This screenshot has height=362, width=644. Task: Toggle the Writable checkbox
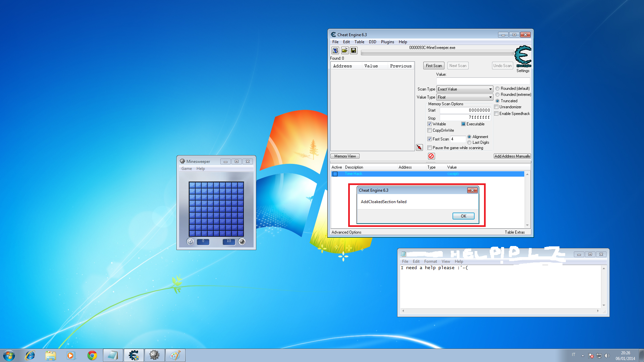(429, 124)
